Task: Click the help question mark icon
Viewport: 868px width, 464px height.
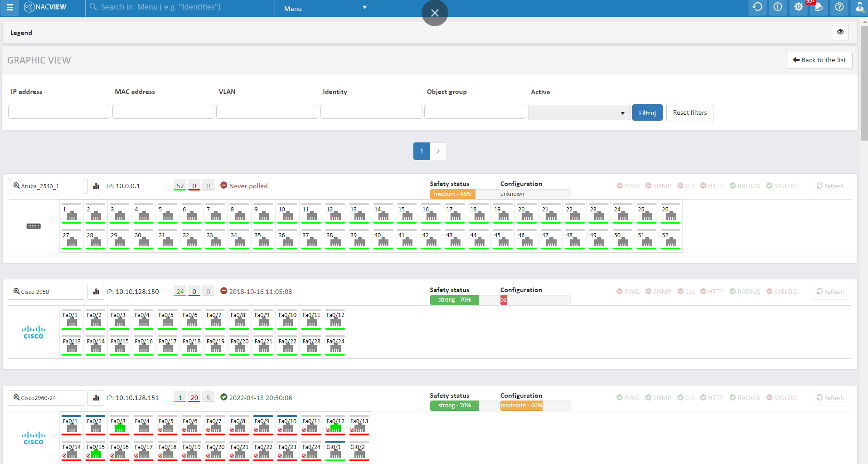Action: (x=839, y=8)
